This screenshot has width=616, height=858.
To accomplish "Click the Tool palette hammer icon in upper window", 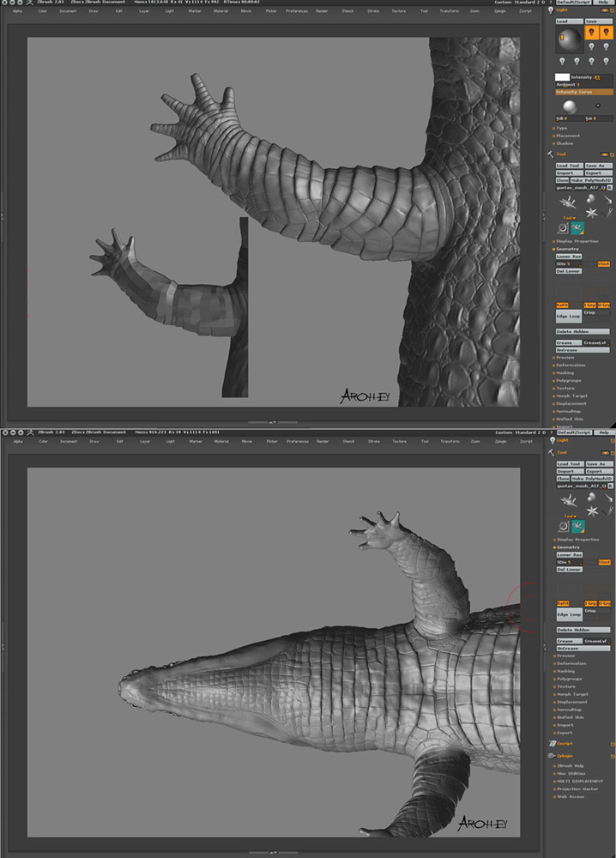I will click(550, 154).
